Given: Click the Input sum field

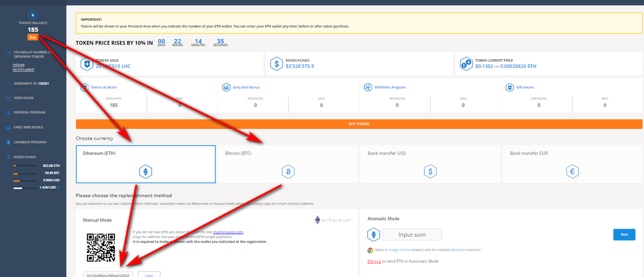Looking at the screenshot, I should click(412, 235).
